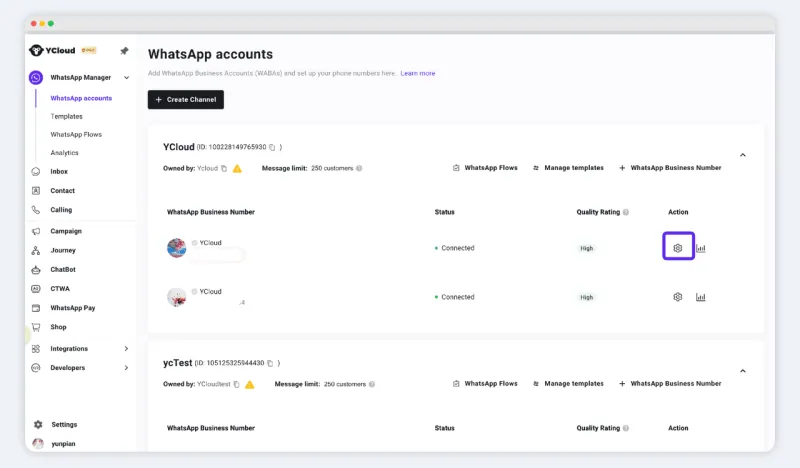
Task: Click info icon beside YCloud message limit
Action: pos(359,168)
